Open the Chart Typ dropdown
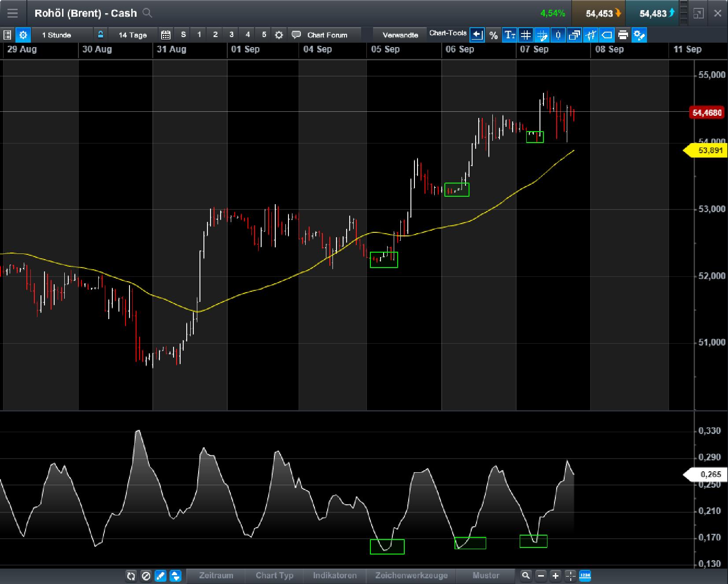 (274, 576)
